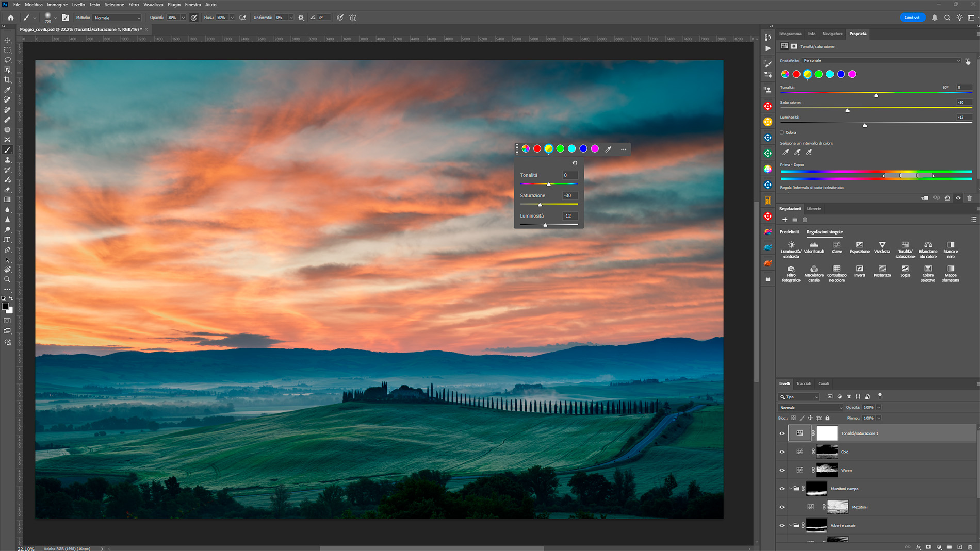Open the Predefinito preset dropdown
The height and width of the screenshot is (551, 980).
tap(881, 60)
